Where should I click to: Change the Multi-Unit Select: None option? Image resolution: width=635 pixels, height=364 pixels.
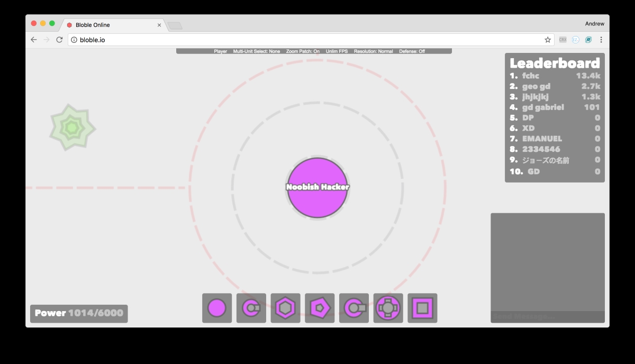[x=257, y=51]
